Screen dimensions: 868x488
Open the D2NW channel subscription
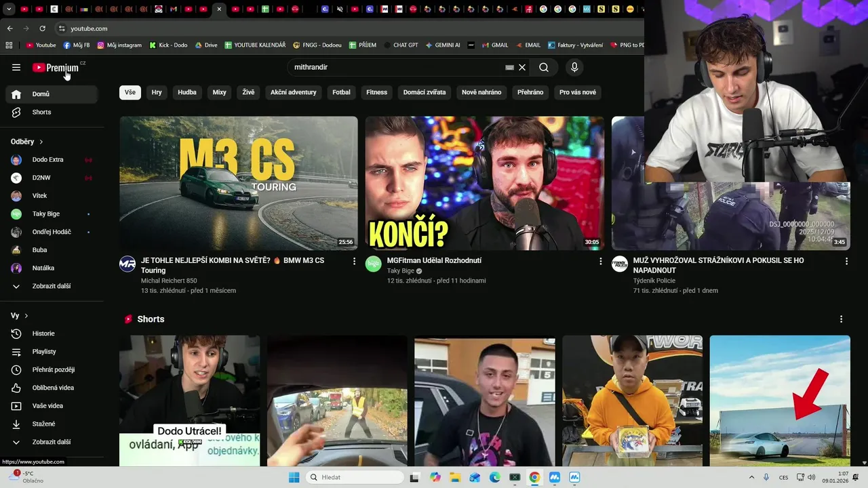52,178
